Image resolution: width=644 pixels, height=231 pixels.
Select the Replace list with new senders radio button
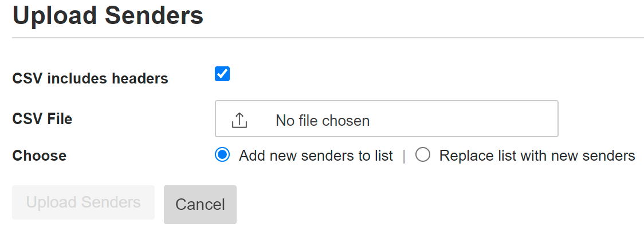tap(423, 155)
